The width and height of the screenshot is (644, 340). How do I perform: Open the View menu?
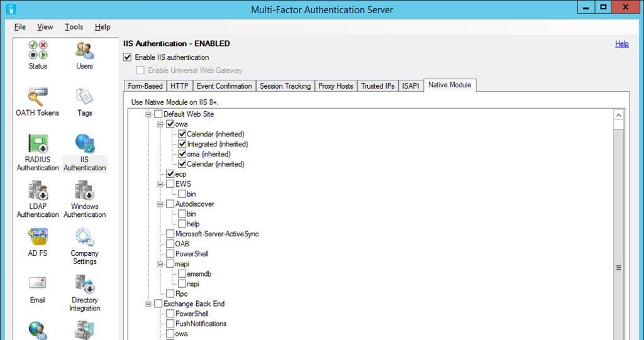click(x=45, y=26)
